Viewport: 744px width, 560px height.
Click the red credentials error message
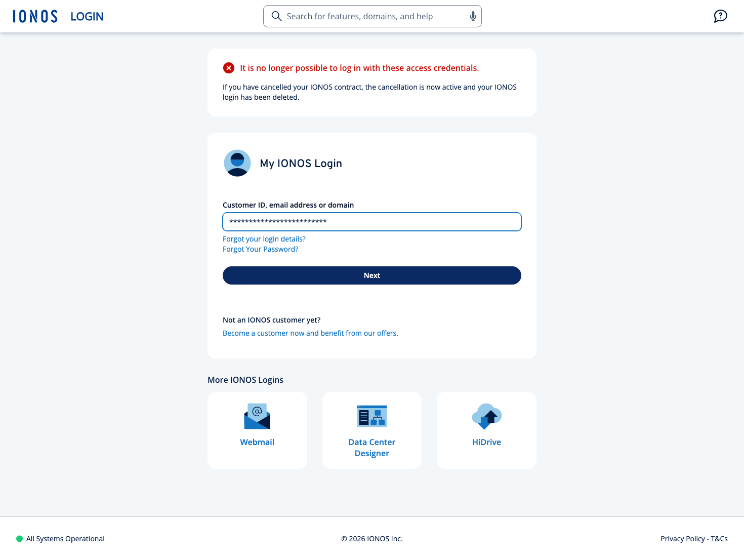[x=359, y=68]
